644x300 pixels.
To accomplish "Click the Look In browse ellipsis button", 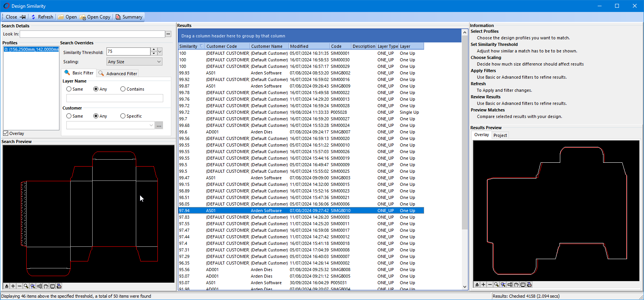I will (168, 34).
